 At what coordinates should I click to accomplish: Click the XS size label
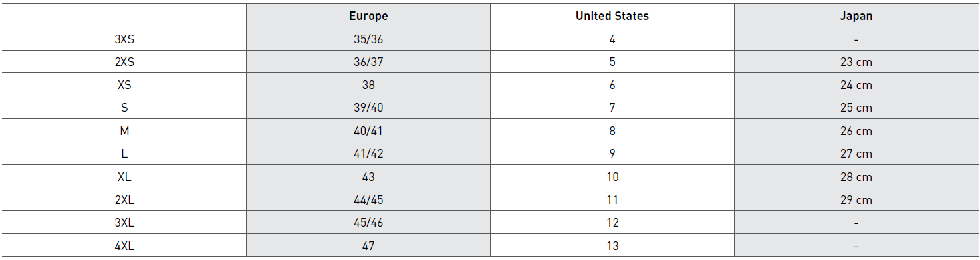[x=124, y=85]
